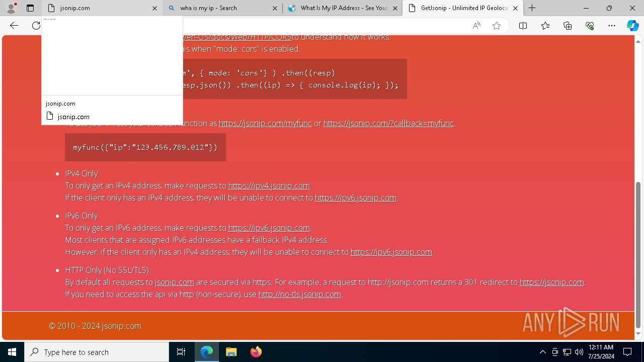Click the myfunc code sample block

(x=145, y=147)
